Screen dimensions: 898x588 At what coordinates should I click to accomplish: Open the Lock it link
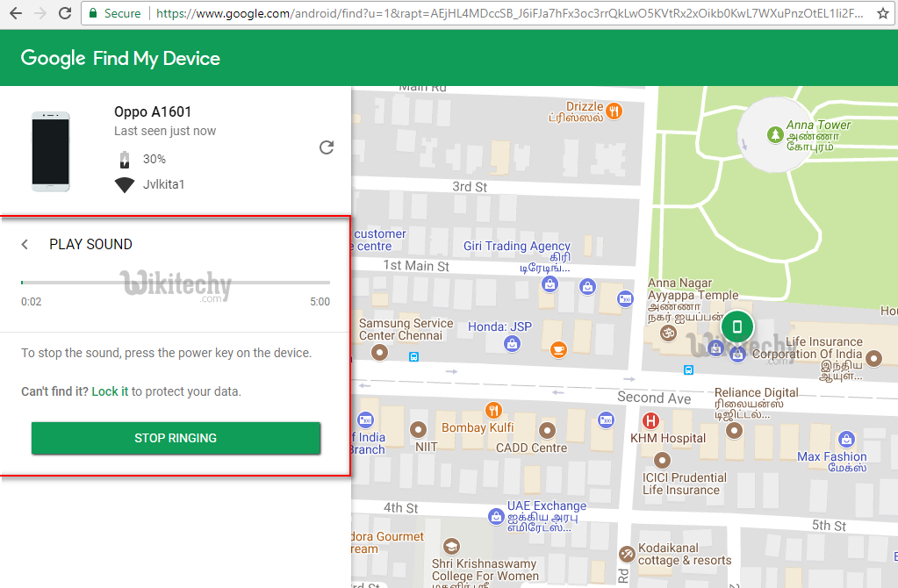coord(110,391)
